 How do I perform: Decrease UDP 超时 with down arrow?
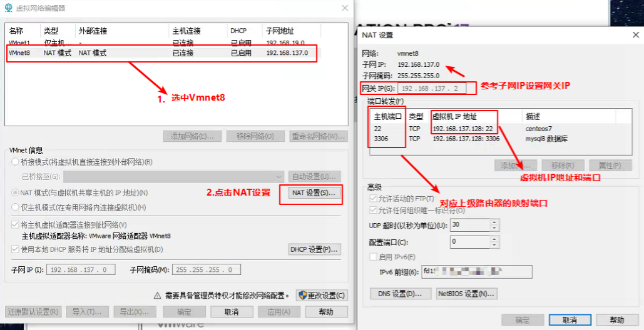pos(494,228)
